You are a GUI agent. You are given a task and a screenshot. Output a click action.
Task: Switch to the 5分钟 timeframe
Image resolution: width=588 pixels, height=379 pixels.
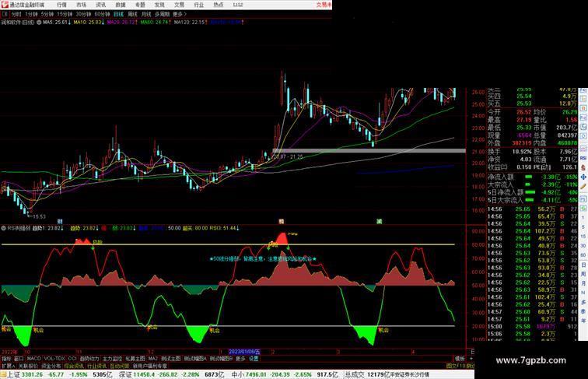pos(47,14)
